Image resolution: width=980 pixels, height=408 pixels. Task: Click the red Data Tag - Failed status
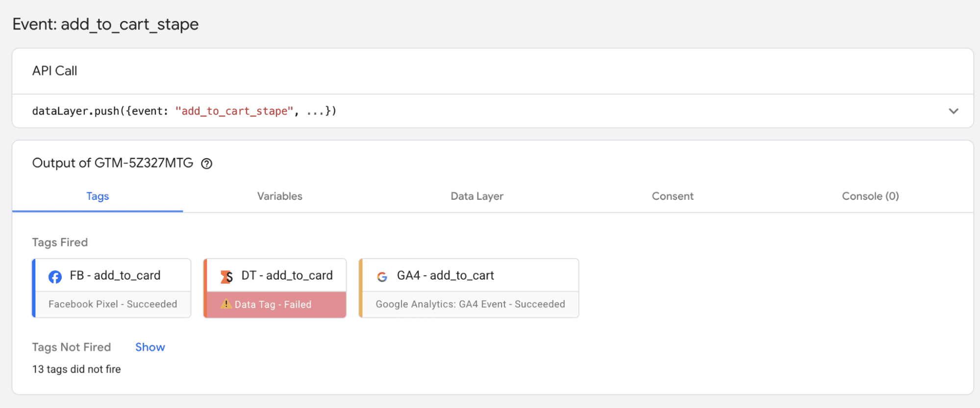click(x=273, y=305)
